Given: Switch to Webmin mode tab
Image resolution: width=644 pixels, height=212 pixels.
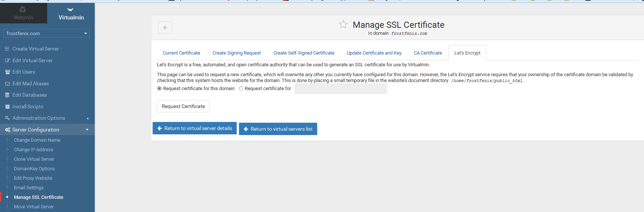Looking at the screenshot, I should click(x=23, y=13).
